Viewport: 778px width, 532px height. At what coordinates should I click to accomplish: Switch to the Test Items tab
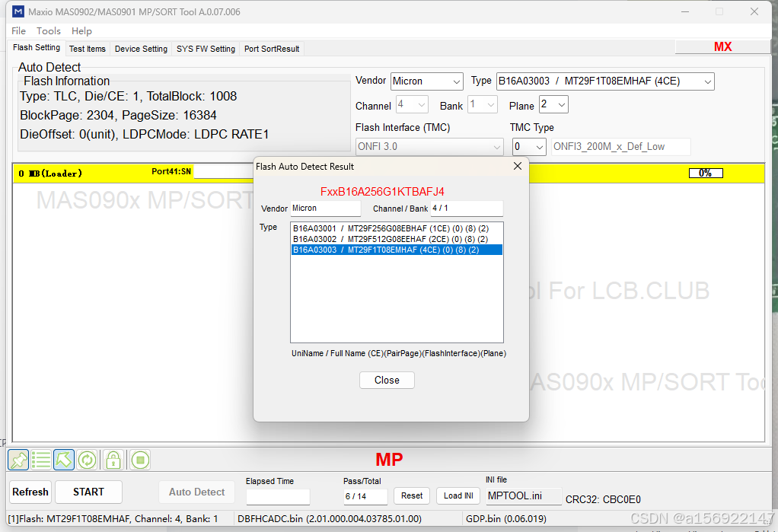click(x=88, y=49)
